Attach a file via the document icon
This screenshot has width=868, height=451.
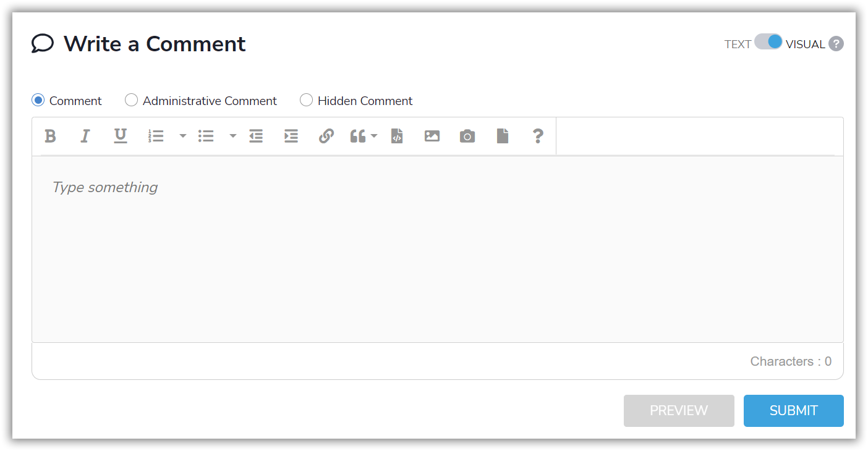click(x=502, y=136)
